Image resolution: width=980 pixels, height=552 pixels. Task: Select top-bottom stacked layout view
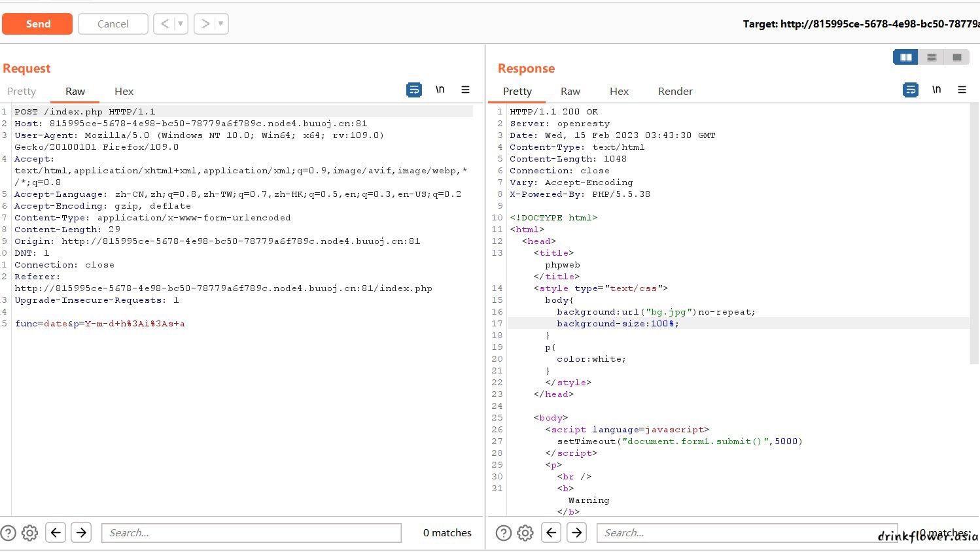click(x=932, y=58)
